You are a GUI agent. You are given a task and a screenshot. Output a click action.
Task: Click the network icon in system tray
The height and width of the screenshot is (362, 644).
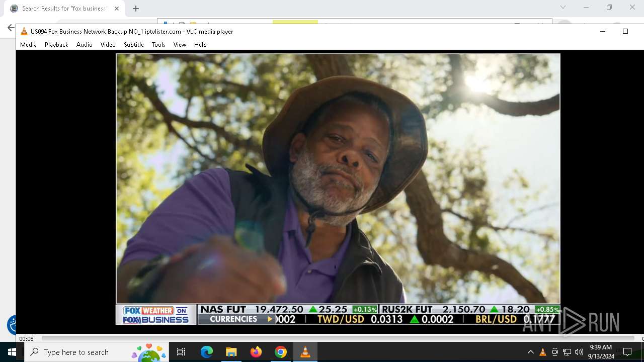[567, 352]
